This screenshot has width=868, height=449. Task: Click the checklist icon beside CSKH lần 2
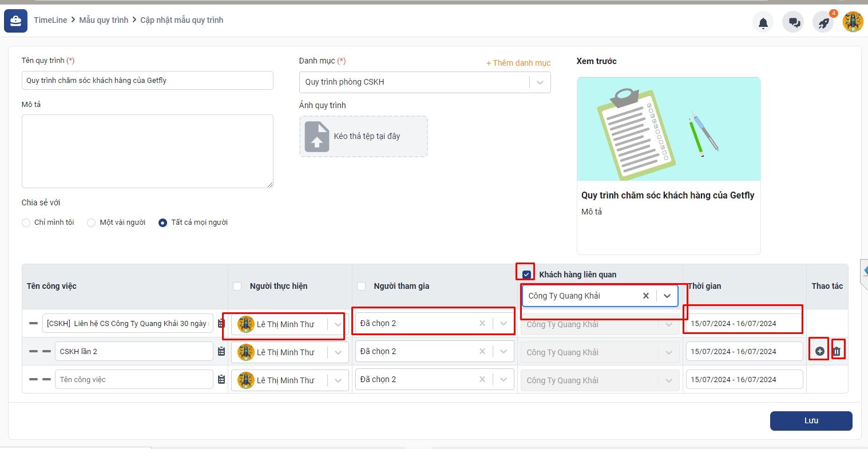click(221, 351)
